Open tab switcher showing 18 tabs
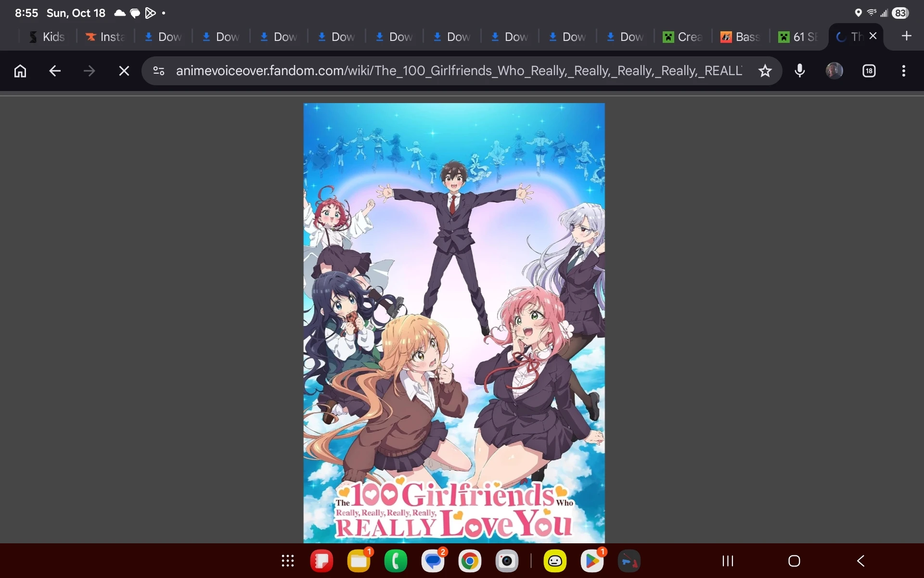924x578 pixels. click(x=869, y=71)
